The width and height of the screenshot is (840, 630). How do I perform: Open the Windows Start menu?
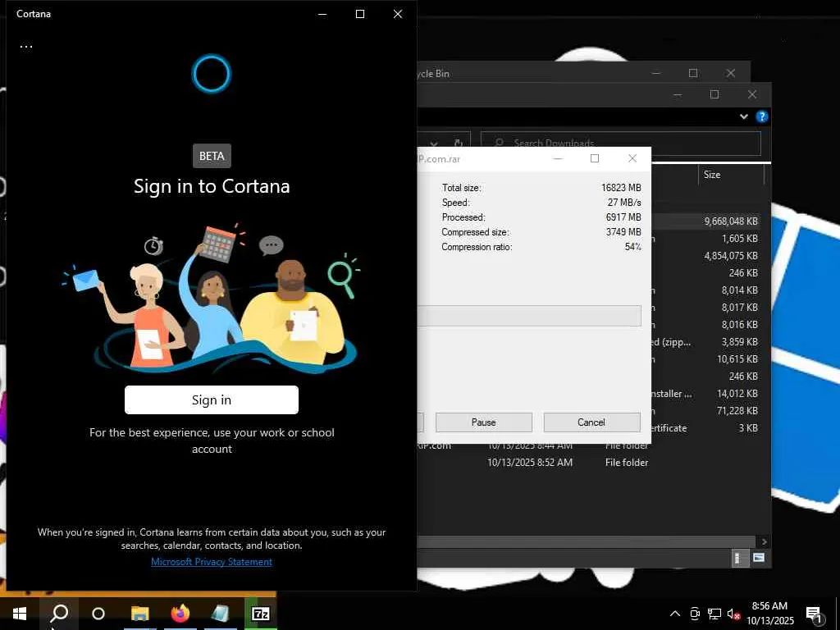(20, 614)
